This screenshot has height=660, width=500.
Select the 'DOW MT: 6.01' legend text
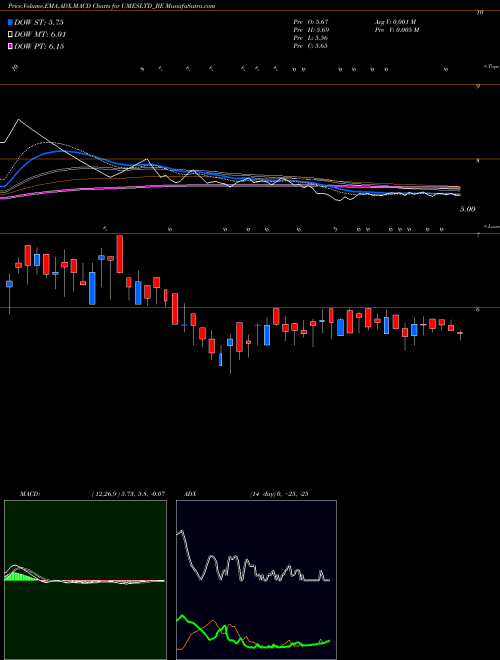pos(40,35)
